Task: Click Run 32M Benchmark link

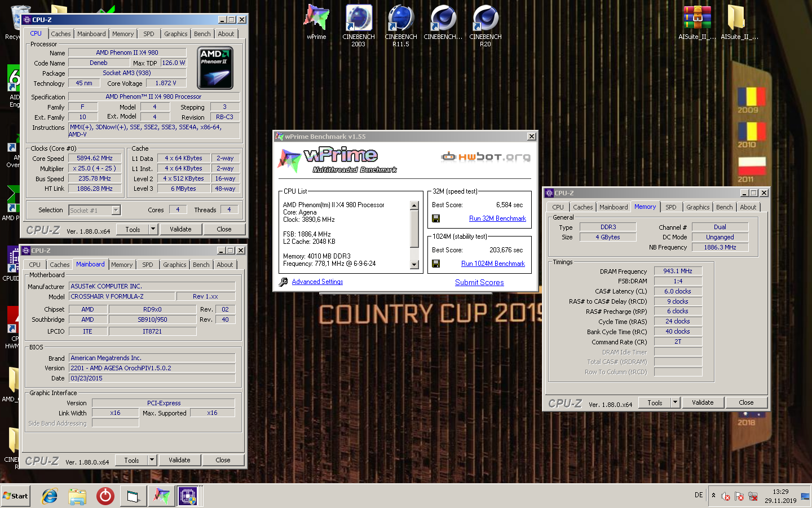Action: point(497,218)
